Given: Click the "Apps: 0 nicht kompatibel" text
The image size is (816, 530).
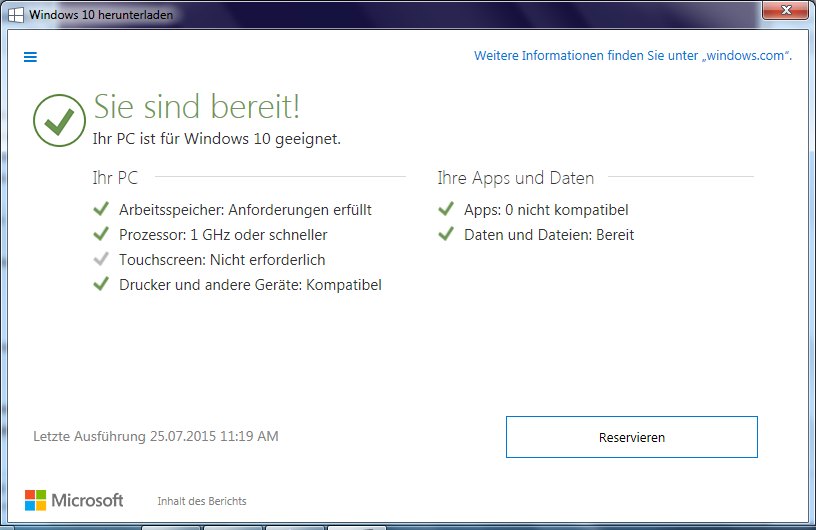Looking at the screenshot, I should (x=546, y=210).
